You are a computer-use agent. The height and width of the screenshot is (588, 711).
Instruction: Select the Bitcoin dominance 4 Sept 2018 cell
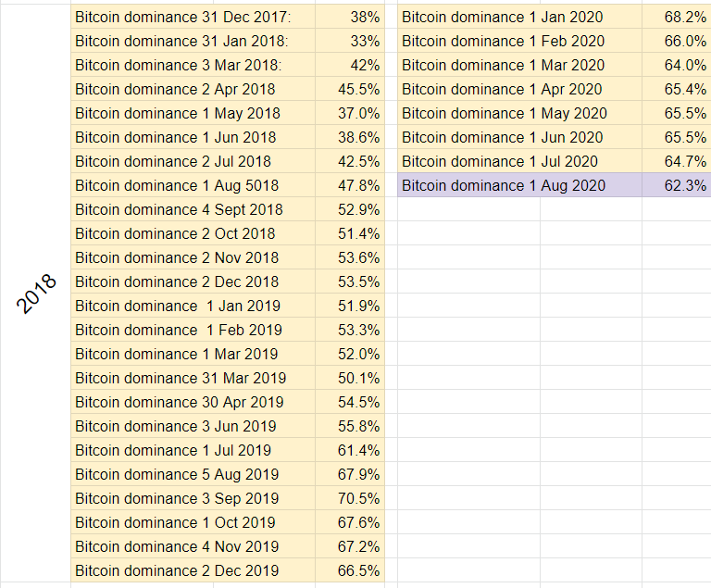click(x=193, y=209)
